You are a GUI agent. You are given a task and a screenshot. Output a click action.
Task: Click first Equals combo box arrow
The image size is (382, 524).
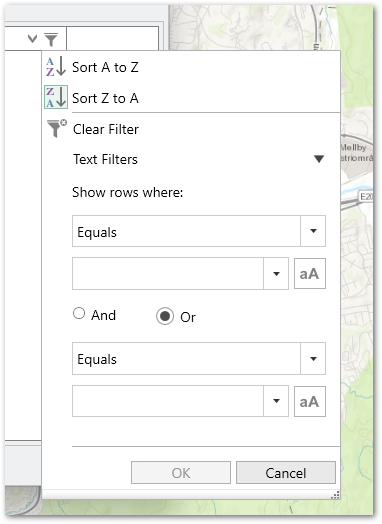(x=313, y=231)
